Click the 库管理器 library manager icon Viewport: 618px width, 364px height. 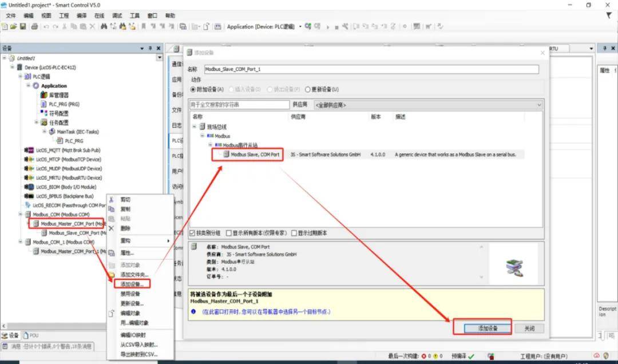pyautogui.click(x=43, y=95)
